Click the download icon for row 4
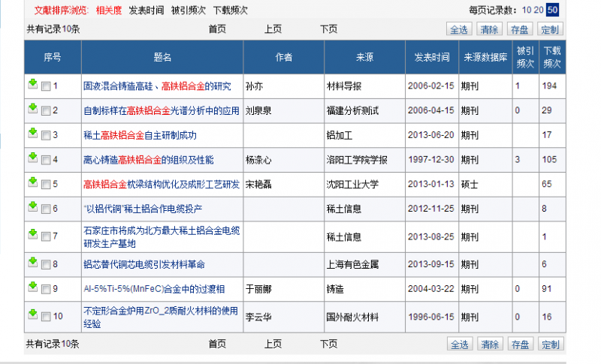601x364 pixels. [33, 158]
